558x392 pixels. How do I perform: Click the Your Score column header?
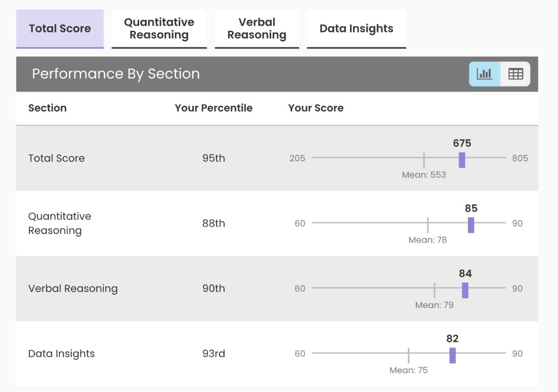pos(316,108)
